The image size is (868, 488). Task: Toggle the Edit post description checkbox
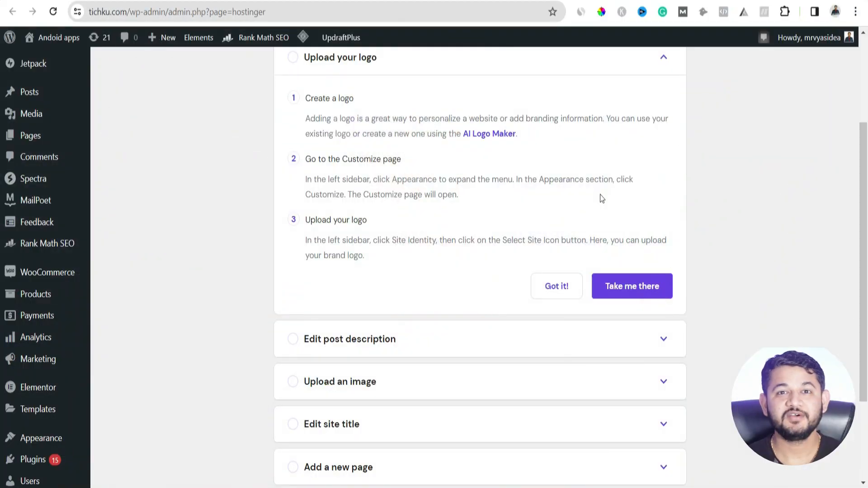click(x=292, y=338)
